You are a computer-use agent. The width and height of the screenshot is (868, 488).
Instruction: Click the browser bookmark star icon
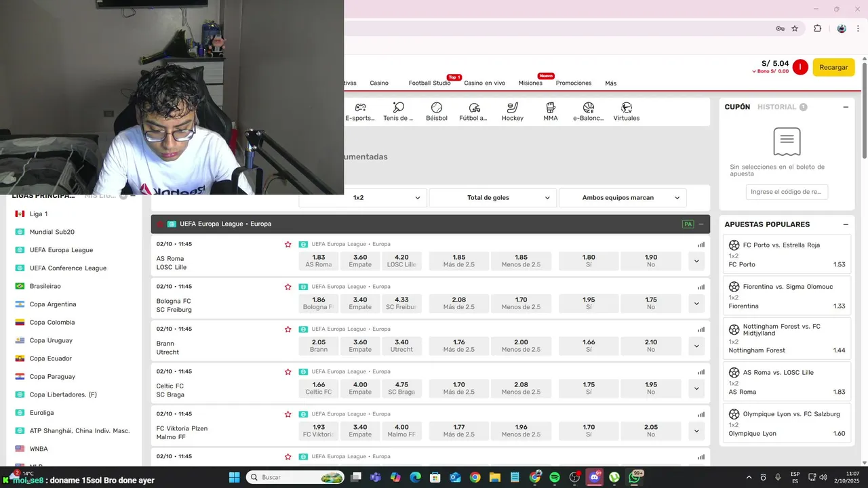coord(795,28)
